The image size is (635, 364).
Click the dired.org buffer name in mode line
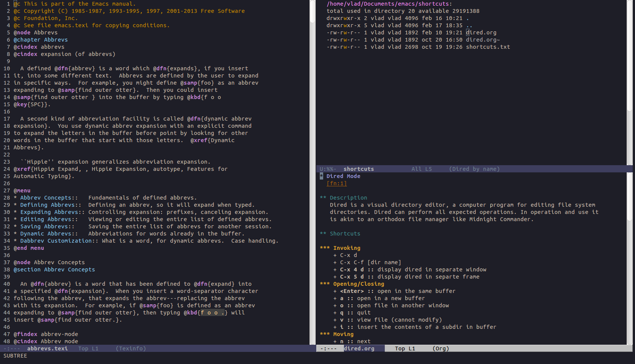(359, 349)
